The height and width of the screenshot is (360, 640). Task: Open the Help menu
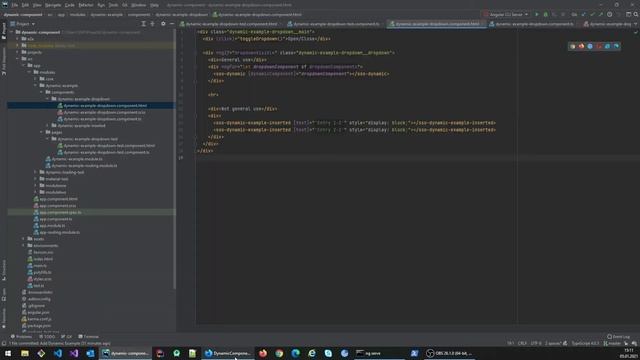pyautogui.click(x=154, y=5)
